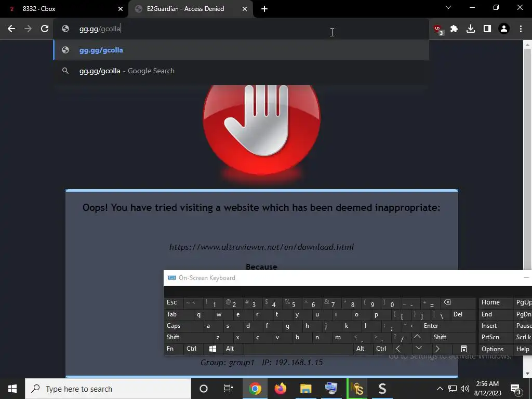Image resolution: width=532 pixels, height=399 pixels.
Task: Open the Chrome three-dot menu
Action: (521, 29)
